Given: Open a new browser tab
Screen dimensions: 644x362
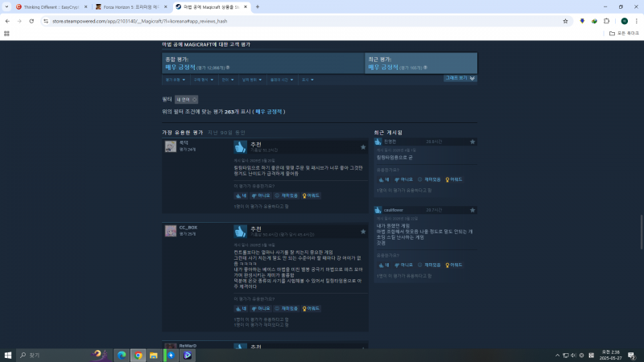Looking at the screenshot, I should (x=258, y=7).
